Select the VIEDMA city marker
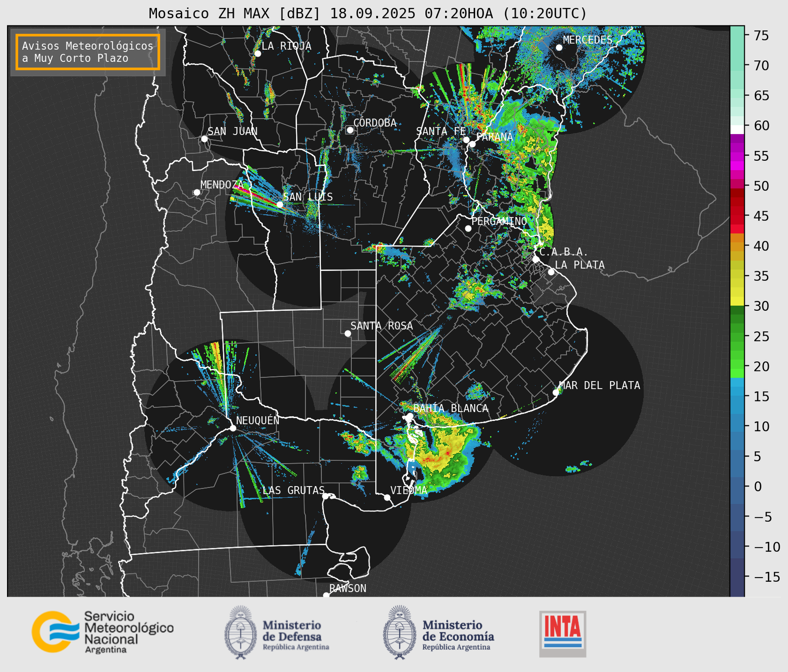This screenshot has width=788, height=672. point(387,497)
